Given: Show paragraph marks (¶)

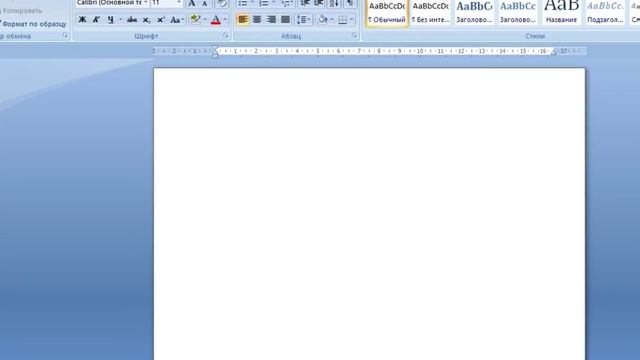Looking at the screenshot, I should (350, 4).
